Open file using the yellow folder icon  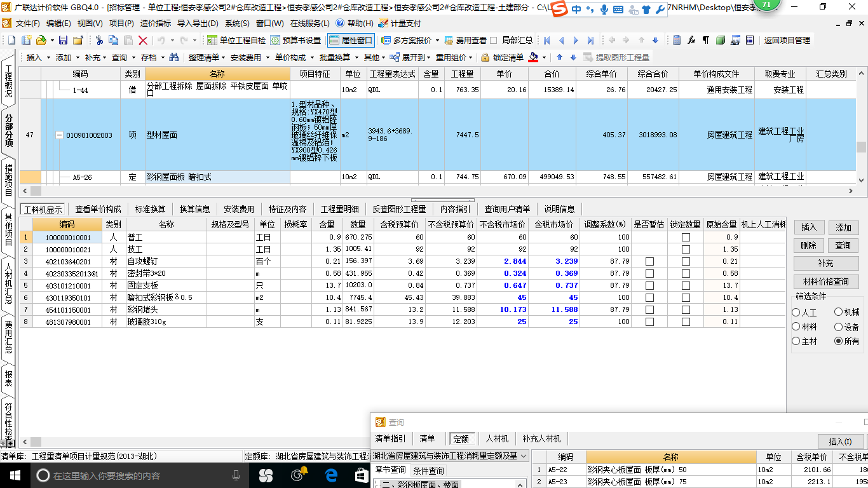41,40
